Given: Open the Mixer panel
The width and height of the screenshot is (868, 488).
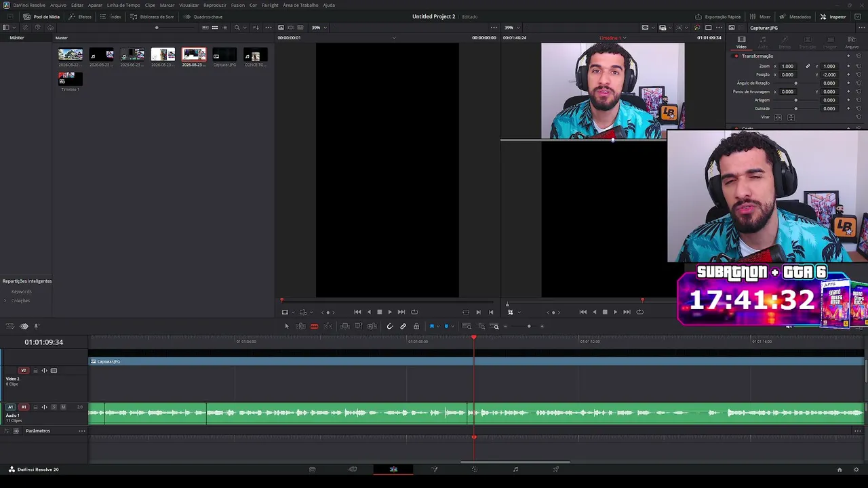Looking at the screenshot, I should pos(760,16).
